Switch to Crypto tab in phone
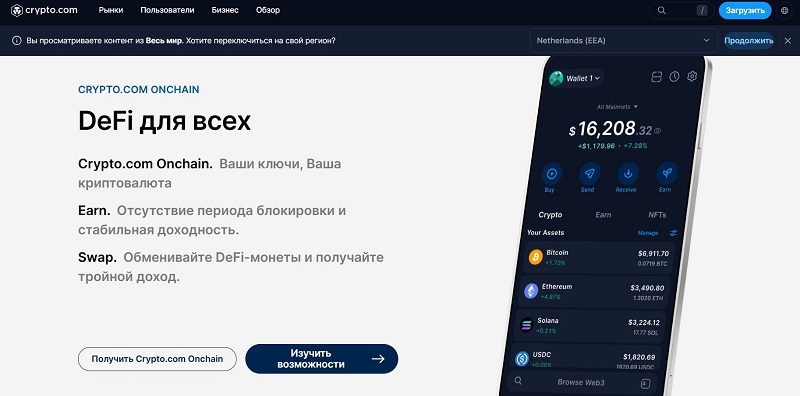The height and width of the screenshot is (396, 800). tap(550, 215)
